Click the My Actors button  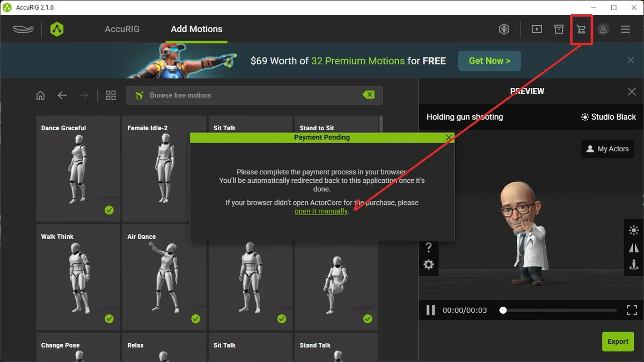(x=608, y=149)
